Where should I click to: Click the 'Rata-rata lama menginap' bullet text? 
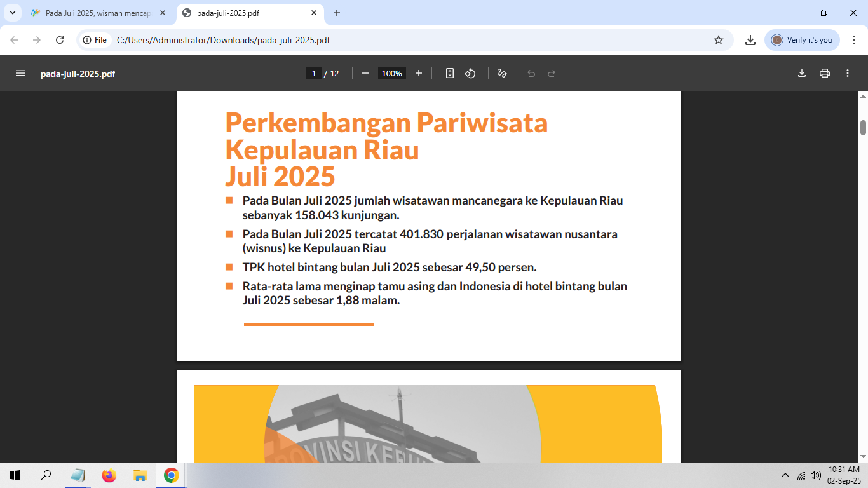coord(435,293)
